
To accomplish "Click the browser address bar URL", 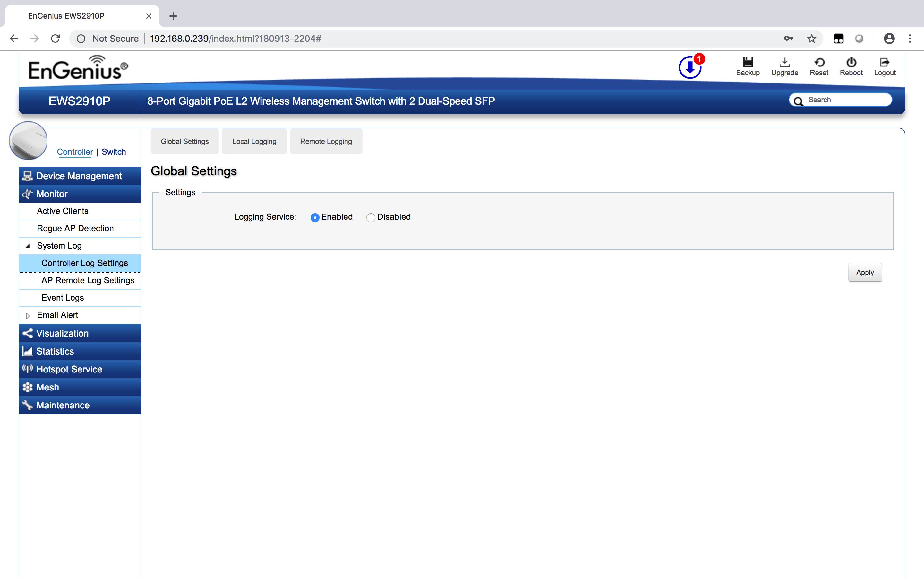I will 235,39.
